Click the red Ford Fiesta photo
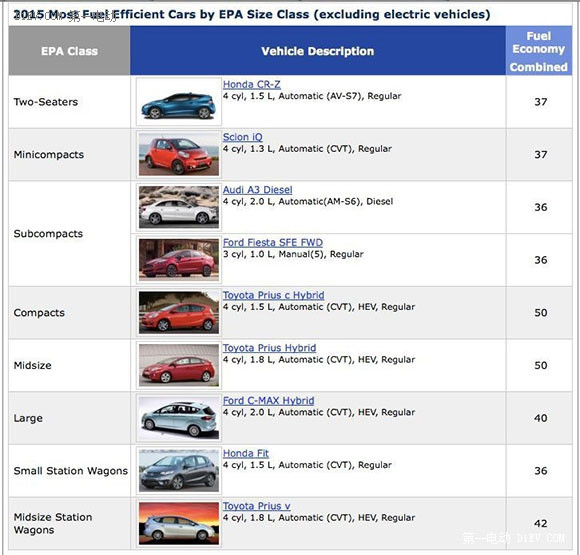 tap(179, 260)
